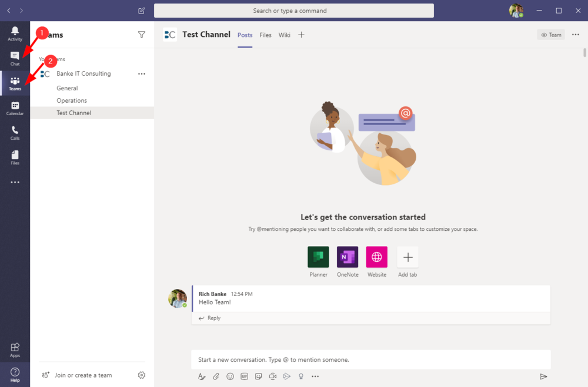The image size is (588, 387).
Task: Switch to the Posts tab
Action: (x=245, y=35)
